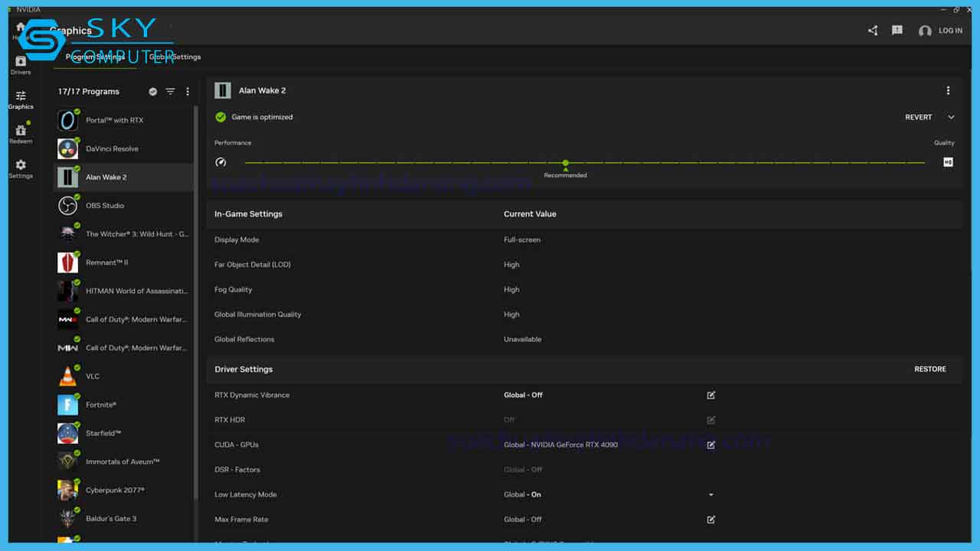980x551 pixels.
Task: Click RESTORE in the Driver Settings section
Action: (929, 369)
